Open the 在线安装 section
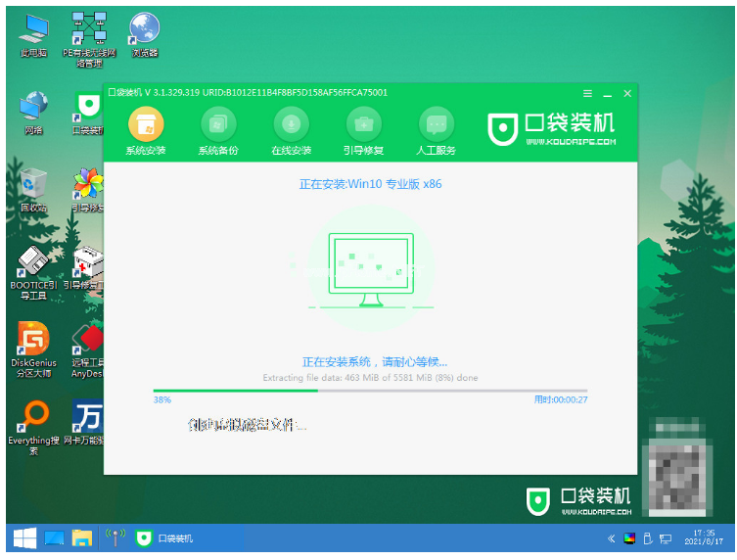 click(291, 124)
